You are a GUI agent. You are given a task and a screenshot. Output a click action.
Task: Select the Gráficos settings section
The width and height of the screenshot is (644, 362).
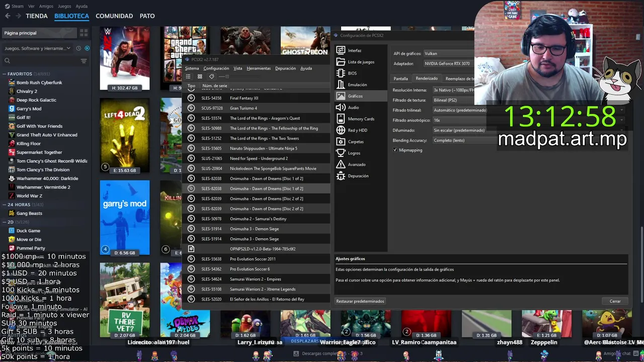[361, 96]
